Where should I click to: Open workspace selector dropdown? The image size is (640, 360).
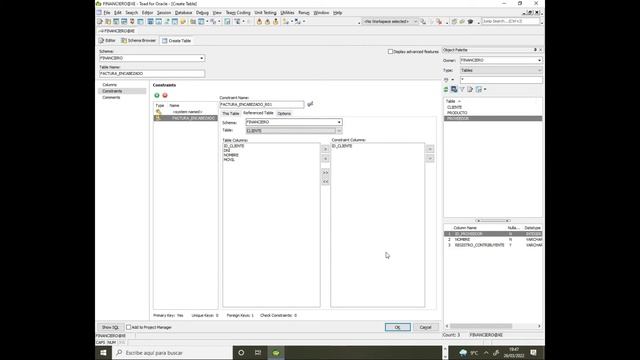[x=415, y=21]
